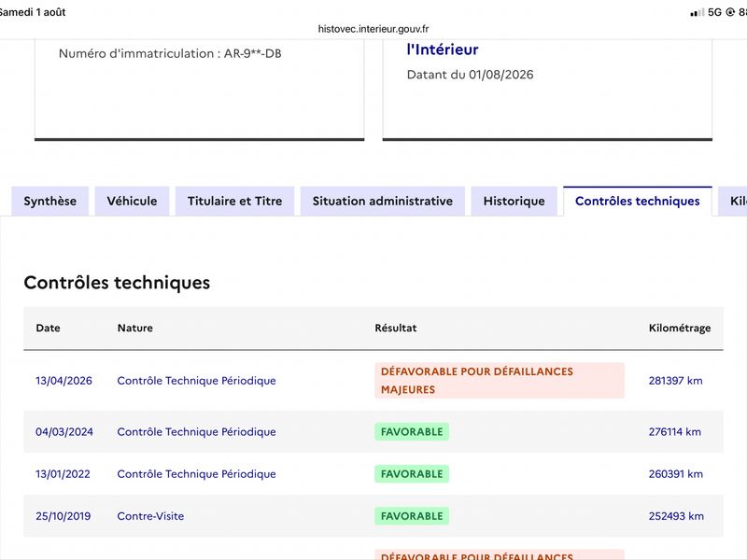Screen dimensions: 747x560
Task: Click the Contrôles techniques section heading
Action: point(118,283)
